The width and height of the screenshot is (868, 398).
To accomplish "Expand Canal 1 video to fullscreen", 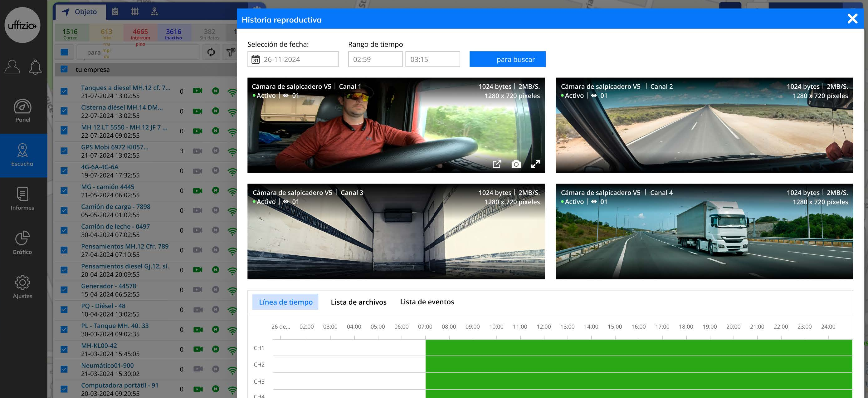I will [x=535, y=164].
